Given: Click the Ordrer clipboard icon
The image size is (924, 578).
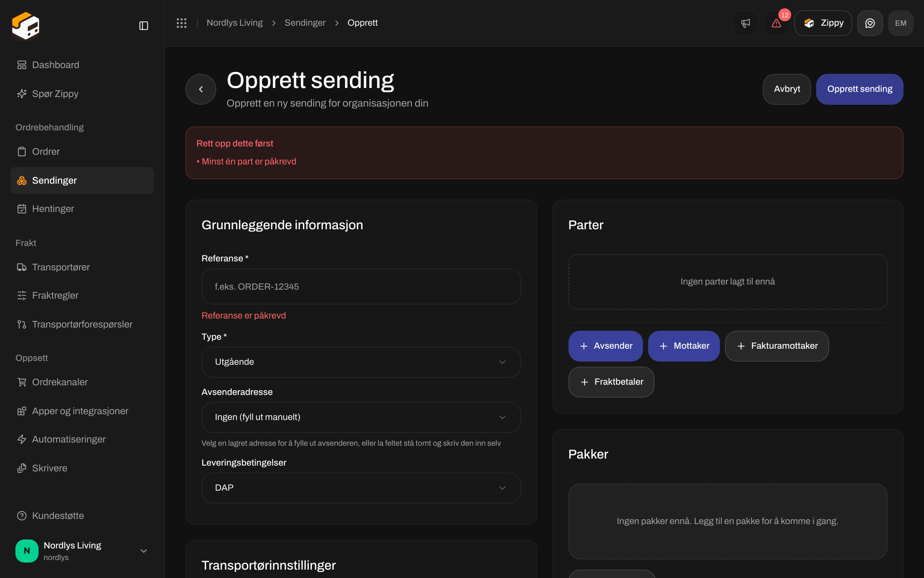Looking at the screenshot, I should 22,152.
